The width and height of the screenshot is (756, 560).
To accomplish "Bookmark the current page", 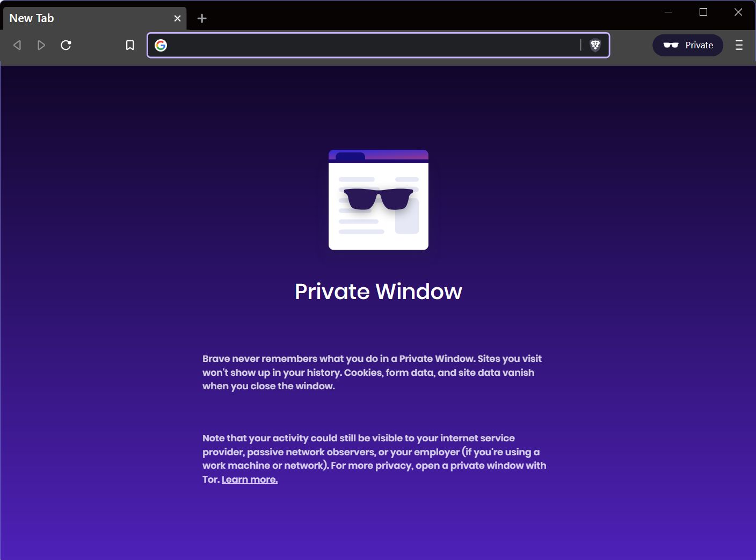I will (129, 45).
